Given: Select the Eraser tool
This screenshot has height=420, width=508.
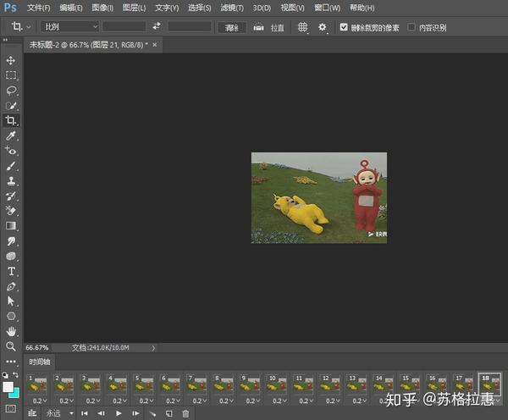Looking at the screenshot, I should click(x=11, y=211).
